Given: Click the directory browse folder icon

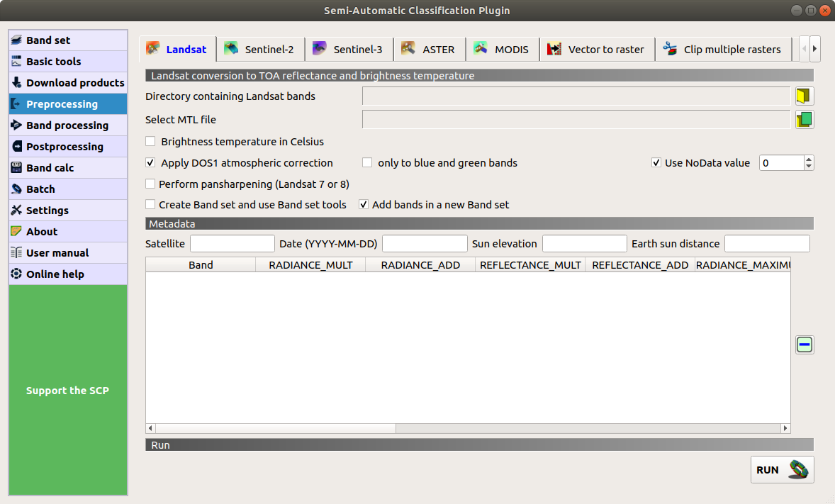Looking at the screenshot, I should point(804,96).
